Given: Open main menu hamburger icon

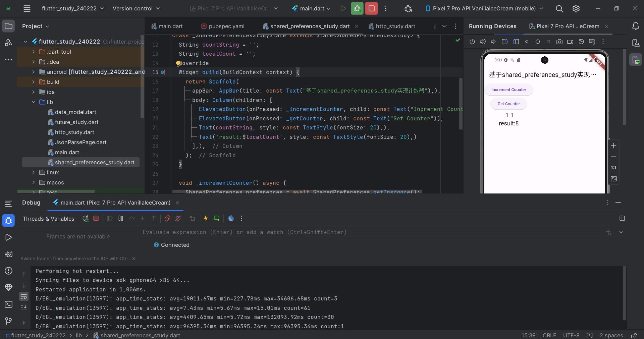Looking at the screenshot, I should [x=27, y=8].
